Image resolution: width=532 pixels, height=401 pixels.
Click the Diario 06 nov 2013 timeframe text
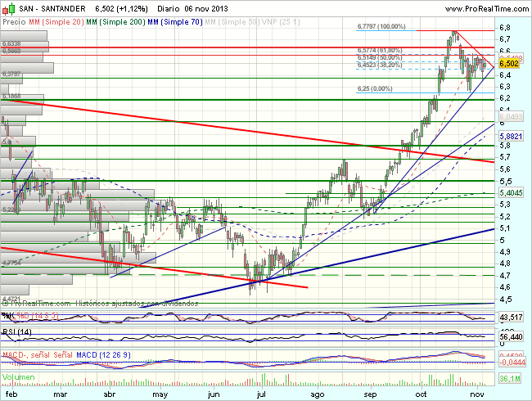tap(192, 8)
